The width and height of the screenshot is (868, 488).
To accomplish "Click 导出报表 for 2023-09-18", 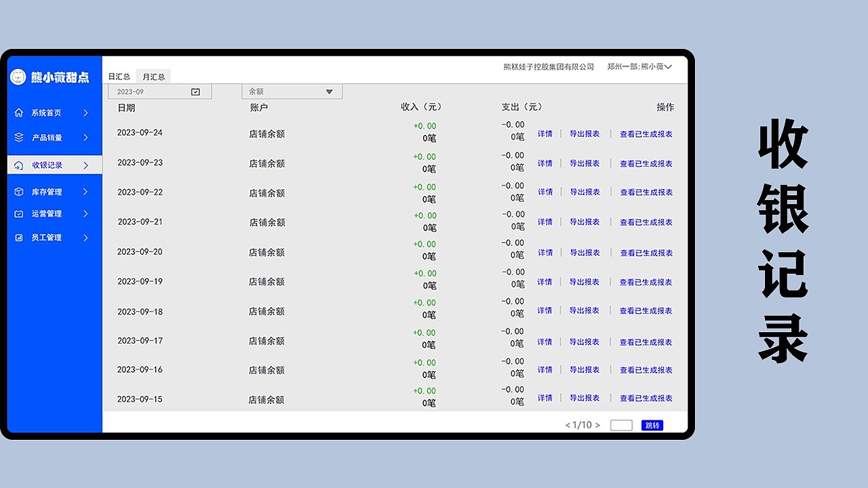I will (x=585, y=311).
